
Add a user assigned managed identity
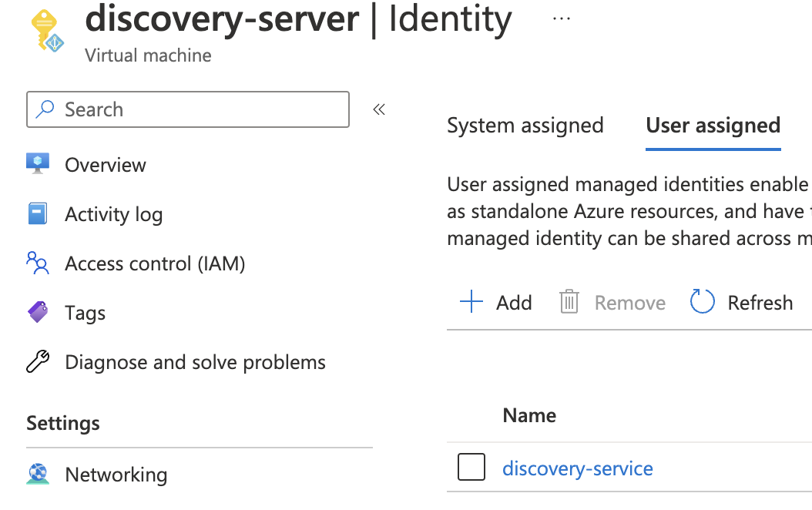tap(495, 302)
